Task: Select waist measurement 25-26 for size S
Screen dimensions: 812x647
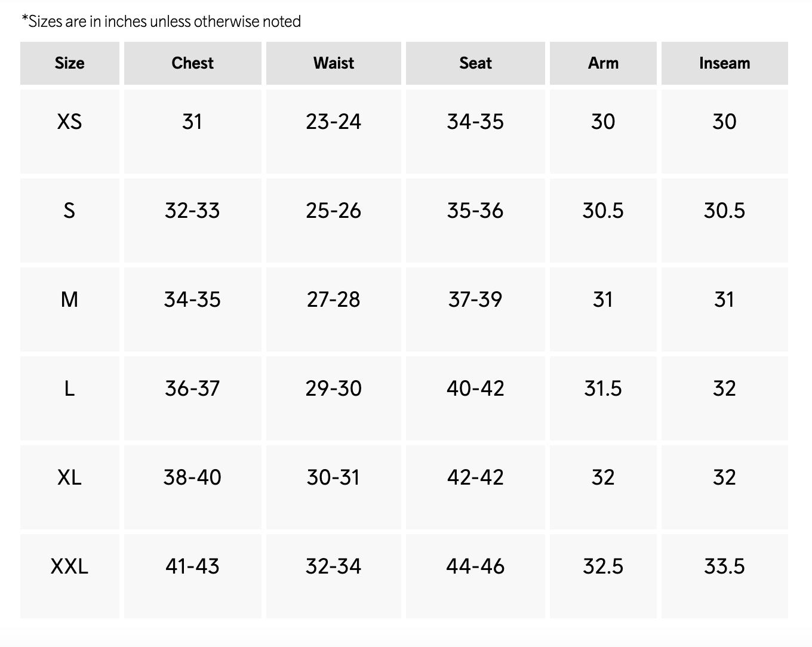Action: (x=333, y=211)
